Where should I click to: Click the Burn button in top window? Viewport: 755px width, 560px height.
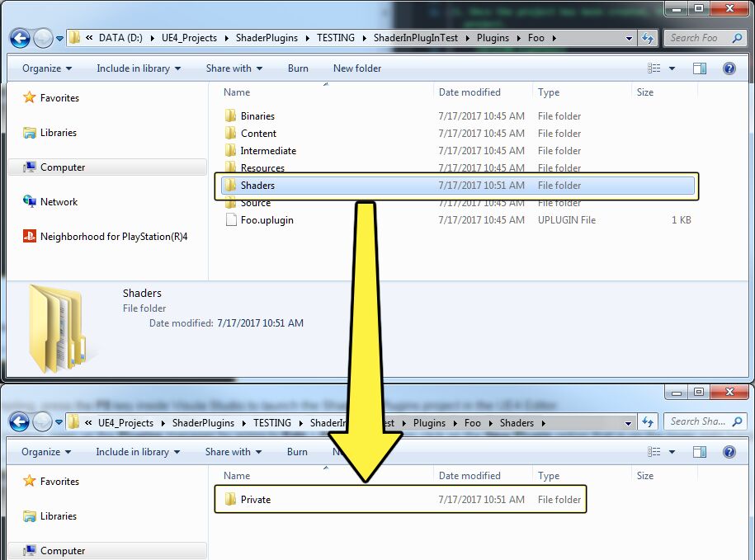point(298,68)
